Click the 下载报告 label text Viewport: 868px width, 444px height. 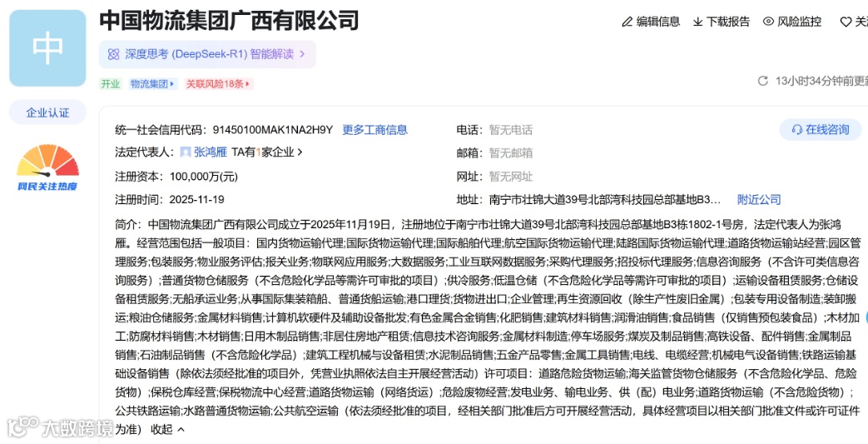pos(728,22)
